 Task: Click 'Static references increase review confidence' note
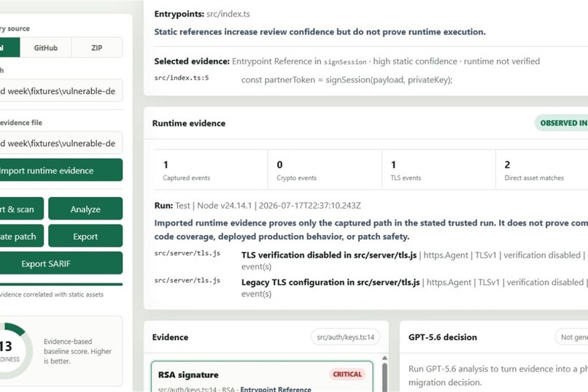pyautogui.click(x=320, y=32)
